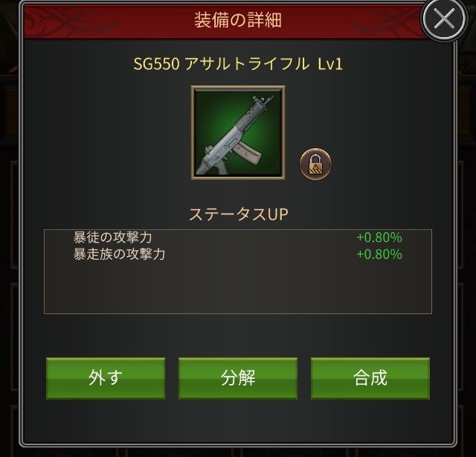
Task: Select the 暴走族の攻撃力 stat row
Action: point(238,254)
